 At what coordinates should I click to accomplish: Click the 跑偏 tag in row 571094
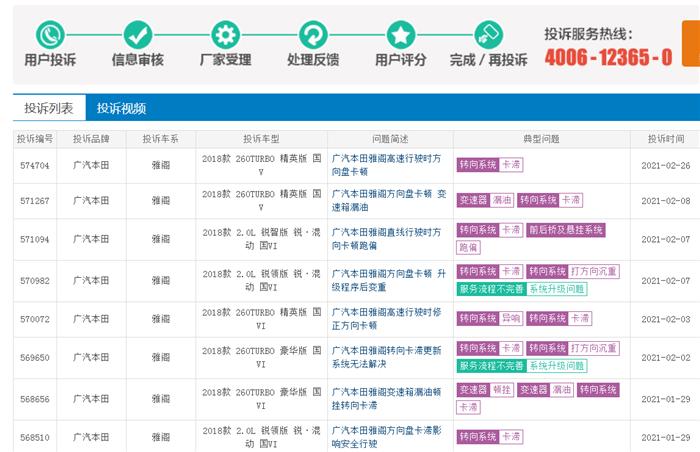[468, 247]
